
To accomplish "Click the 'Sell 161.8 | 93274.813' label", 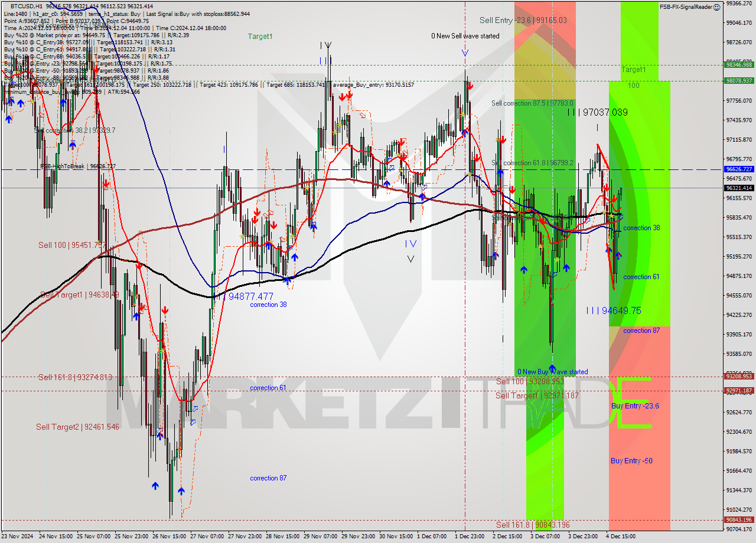I will point(75,377).
